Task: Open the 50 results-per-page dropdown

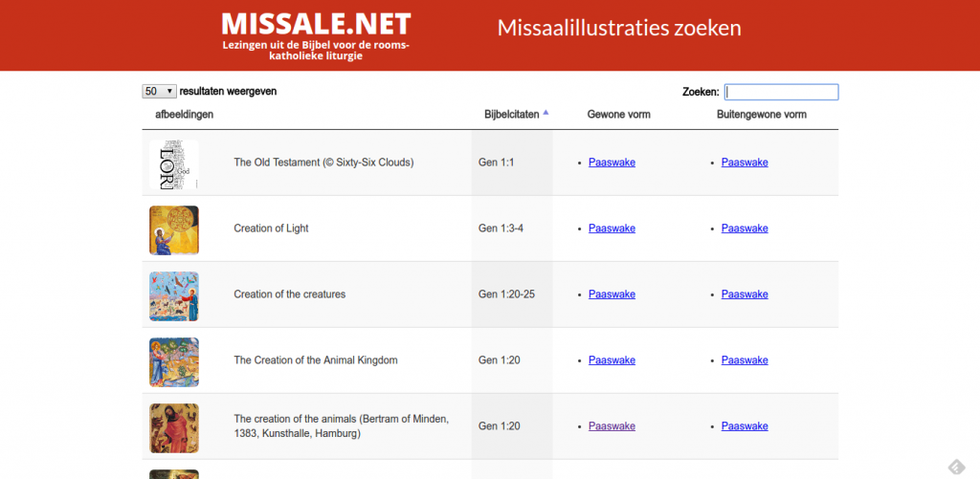Action: pos(160,91)
